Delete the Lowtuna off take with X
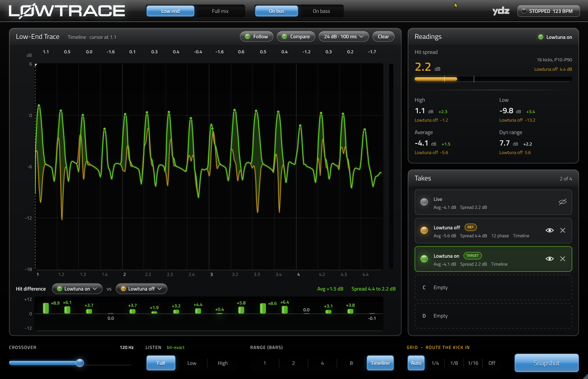The image size is (588, 379). (562, 230)
